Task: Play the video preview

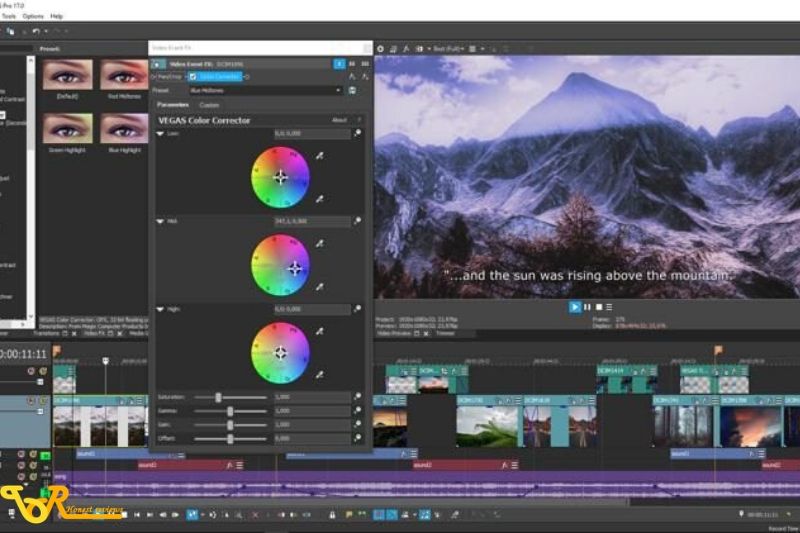Action: click(x=574, y=307)
